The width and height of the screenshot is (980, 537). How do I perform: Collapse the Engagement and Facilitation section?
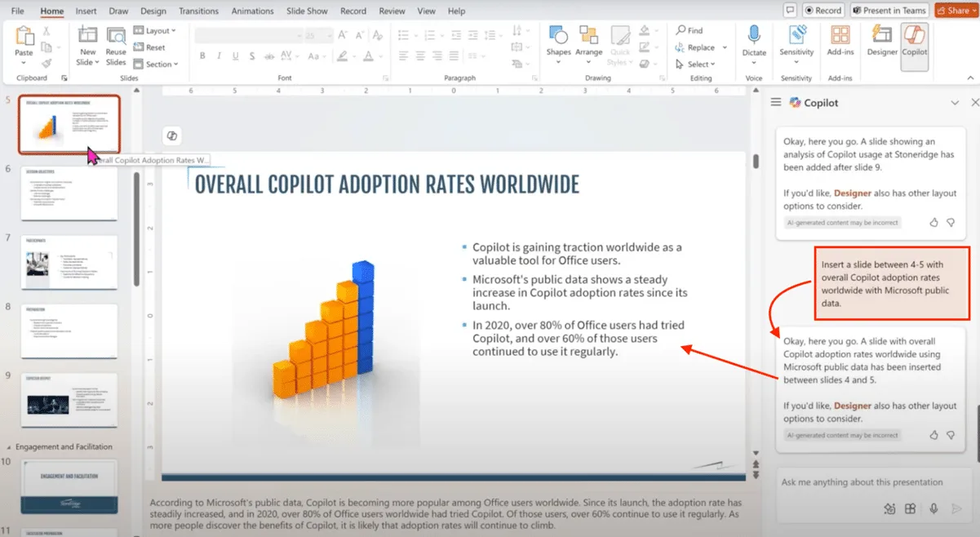click(10, 447)
